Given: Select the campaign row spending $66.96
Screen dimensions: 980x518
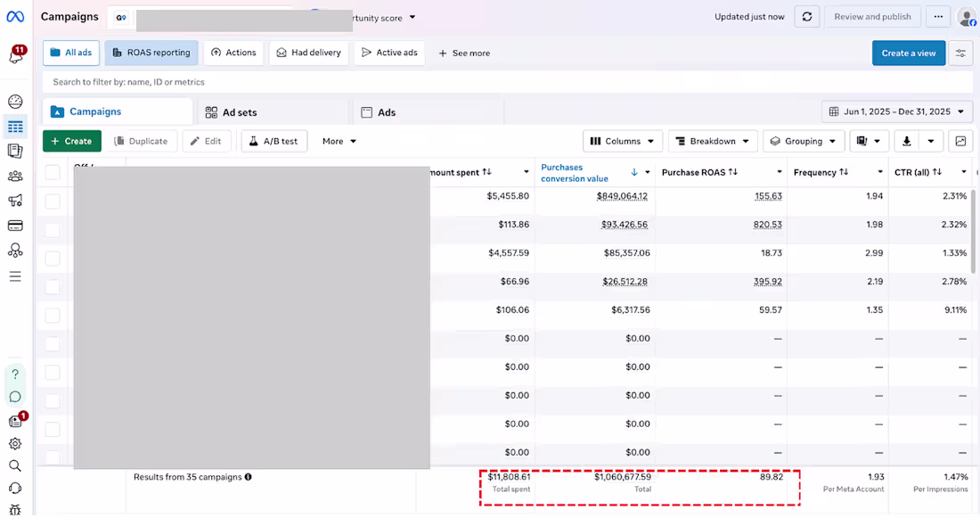Looking at the screenshot, I should click(x=53, y=286).
